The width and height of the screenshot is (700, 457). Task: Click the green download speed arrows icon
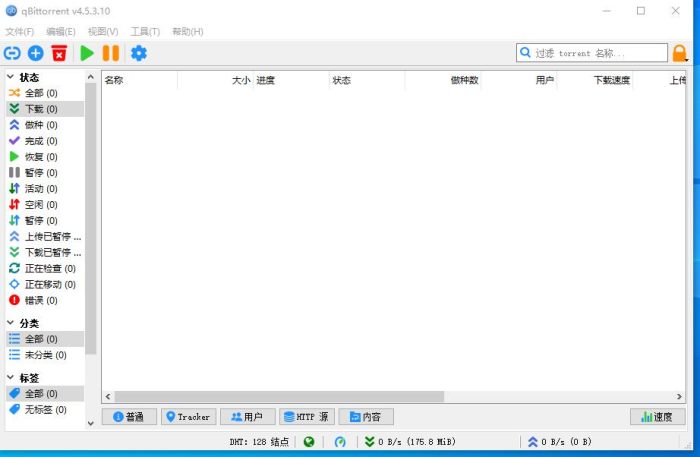369,442
